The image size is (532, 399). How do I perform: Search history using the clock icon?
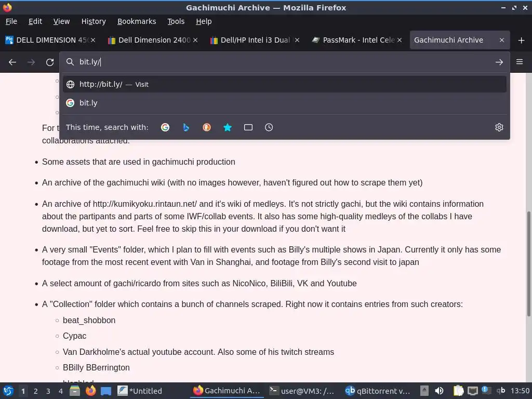tap(269, 127)
